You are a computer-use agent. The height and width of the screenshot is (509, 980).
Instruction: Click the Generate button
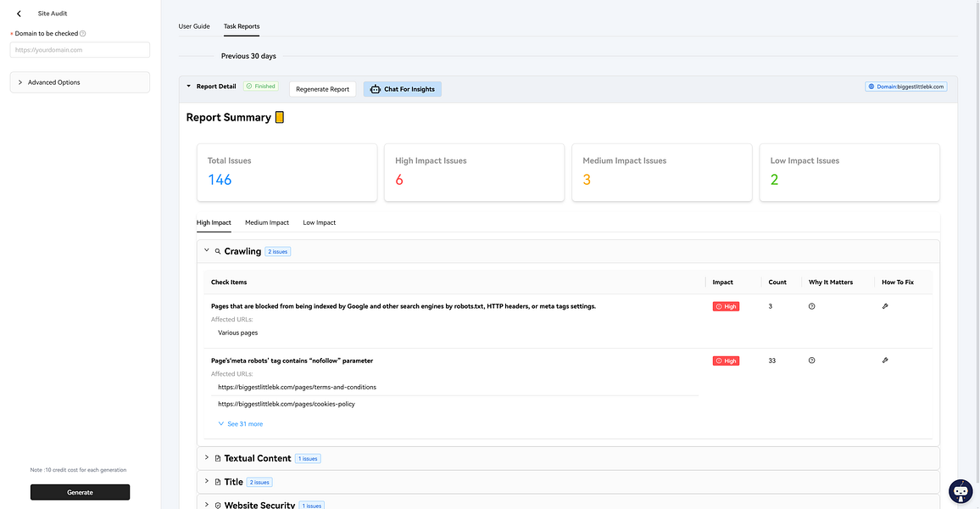click(80, 492)
